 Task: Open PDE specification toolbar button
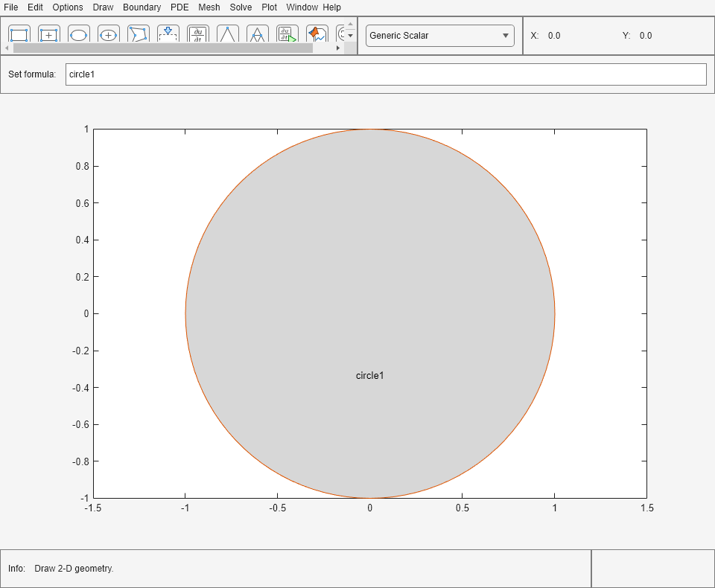point(198,34)
